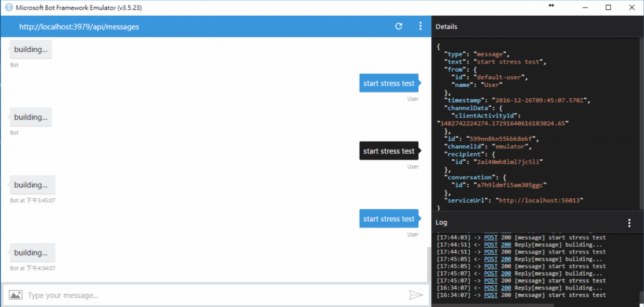This screenshot has width=644, height=307.
Task: Open POST link in [17:45:05] Reply building row
Action: click(x=491, y=259)
